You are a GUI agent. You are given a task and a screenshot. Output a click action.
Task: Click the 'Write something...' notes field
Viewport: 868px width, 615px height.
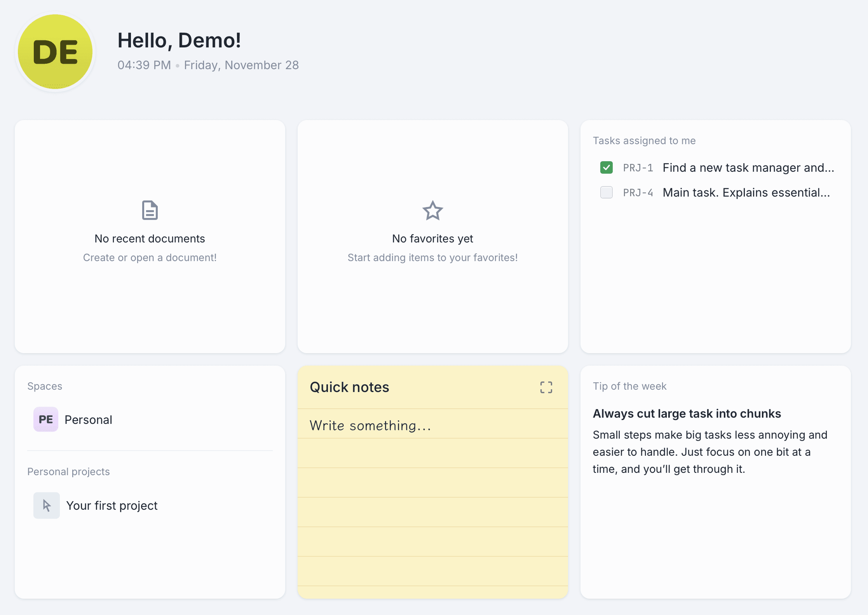click(370, 425)
